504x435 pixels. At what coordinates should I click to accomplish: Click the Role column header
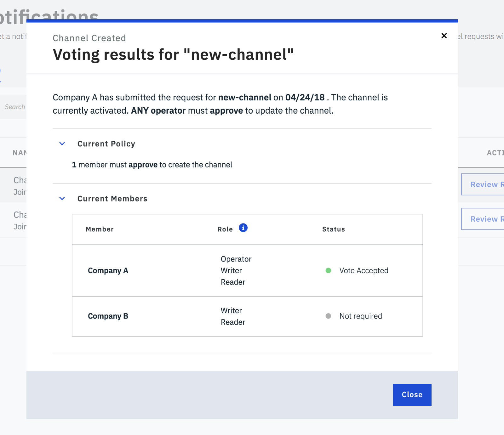pos(225,229)
